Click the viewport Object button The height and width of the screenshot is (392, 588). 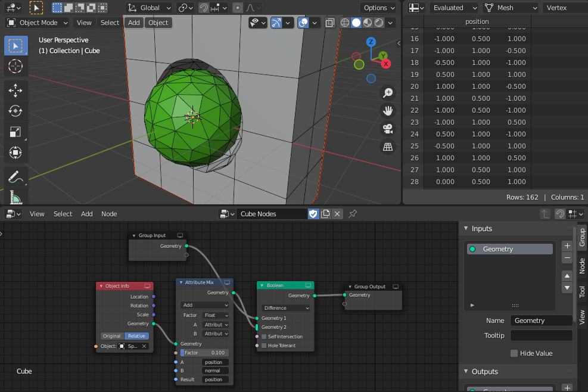158,23
